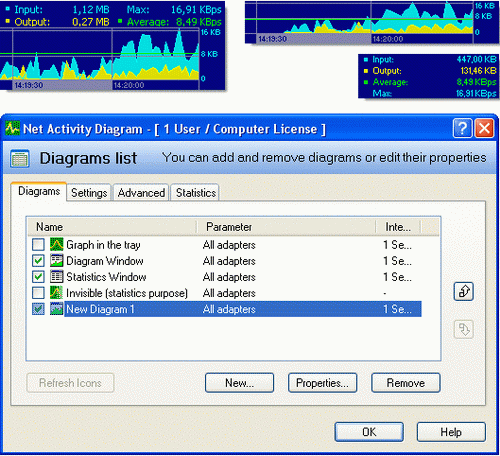Image resolution: width=500 pixels, height=456 pixels.
Task: Click the New Diagram 1 row icon
Action: tap(56, 309)
